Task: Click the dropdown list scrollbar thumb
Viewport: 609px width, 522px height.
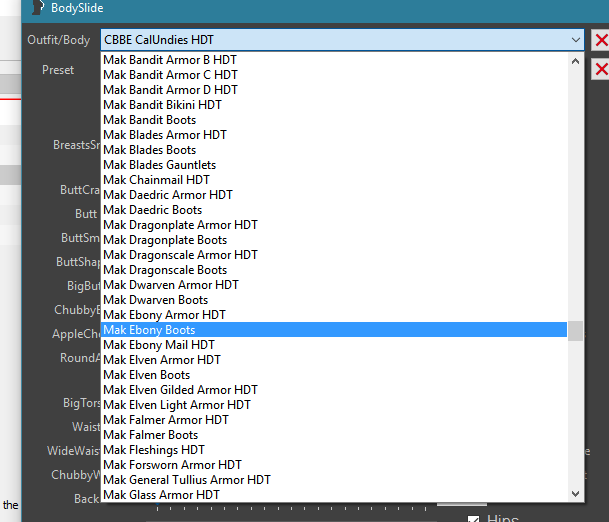Action: (x=575, y=331)
